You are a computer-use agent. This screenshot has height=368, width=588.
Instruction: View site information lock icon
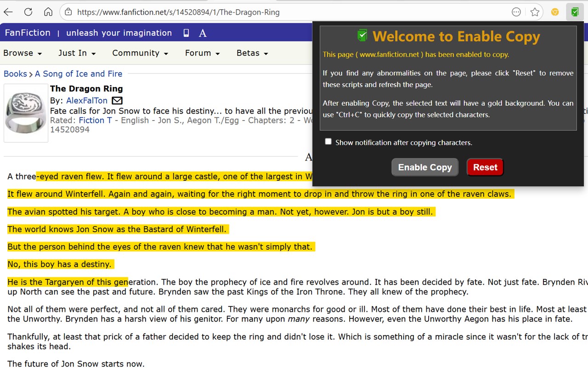pos(68,12)
